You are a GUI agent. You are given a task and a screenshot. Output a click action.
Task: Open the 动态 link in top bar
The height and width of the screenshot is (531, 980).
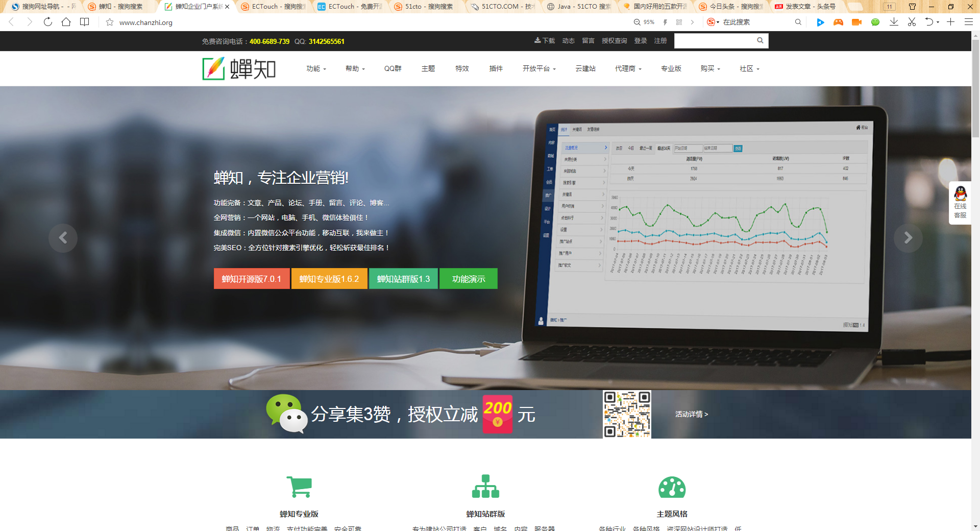click(569, 41)
